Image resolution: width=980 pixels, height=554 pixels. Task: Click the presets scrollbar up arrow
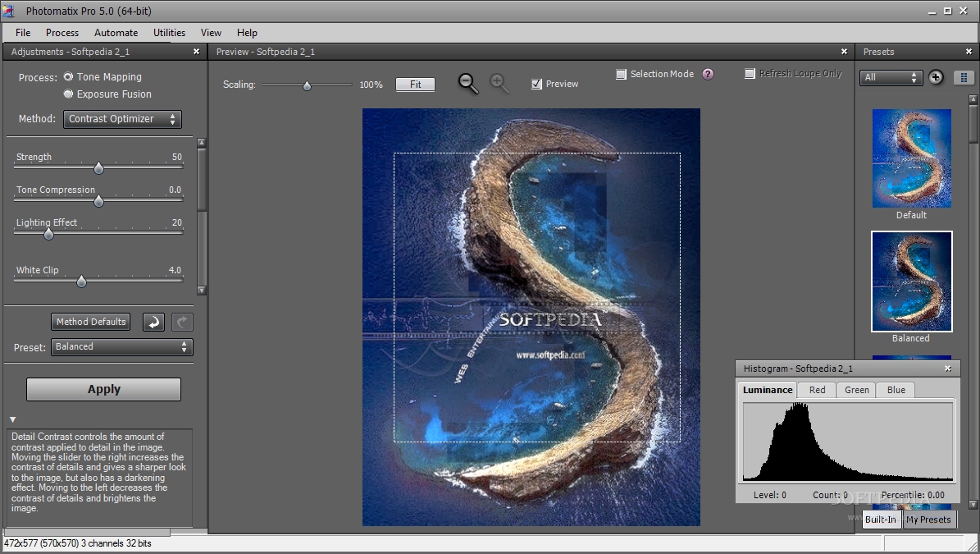click(973, 99)
